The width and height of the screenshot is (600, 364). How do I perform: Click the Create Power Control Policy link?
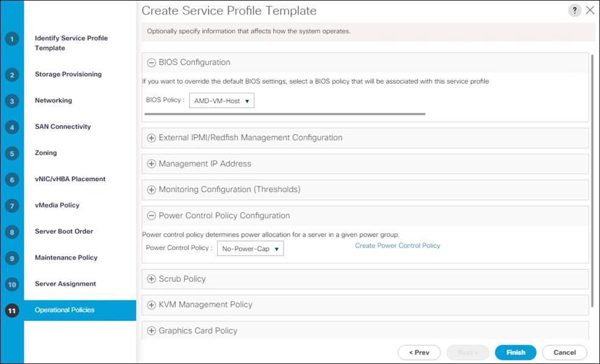[398, 245]
